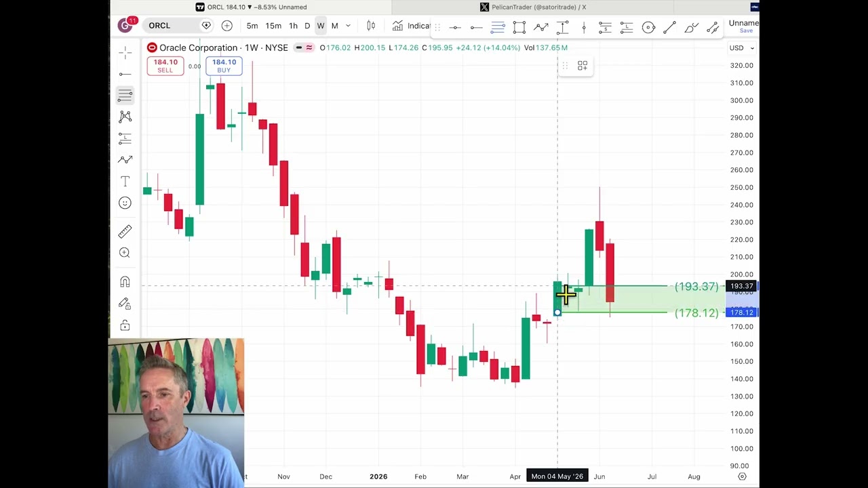Pick the highlighter brush in favorites toolbar
Viewport: 868px width, 488px height.
(692, 28)
